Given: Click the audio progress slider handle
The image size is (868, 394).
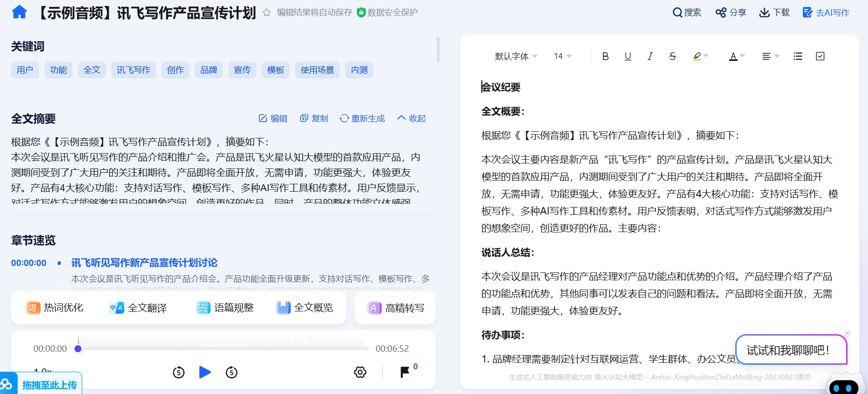Looking at the screenshot, I should click(78, 349).
